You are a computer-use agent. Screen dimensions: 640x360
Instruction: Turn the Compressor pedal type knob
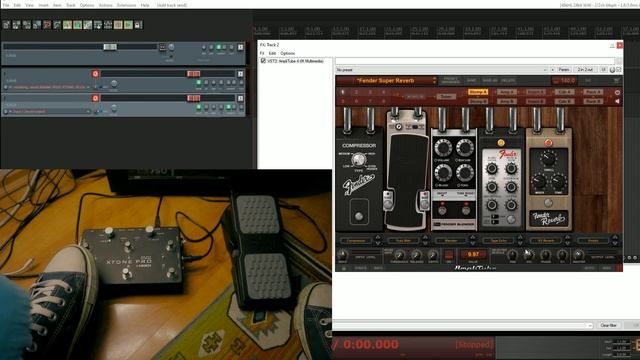359,159
